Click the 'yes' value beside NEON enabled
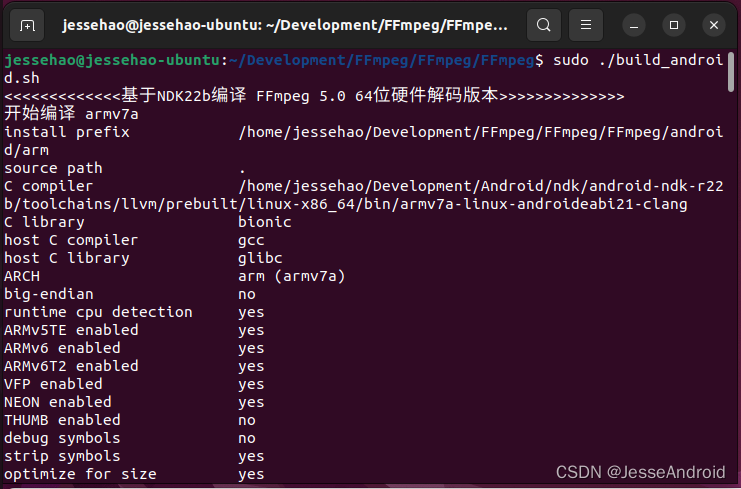 click(251, 403)
